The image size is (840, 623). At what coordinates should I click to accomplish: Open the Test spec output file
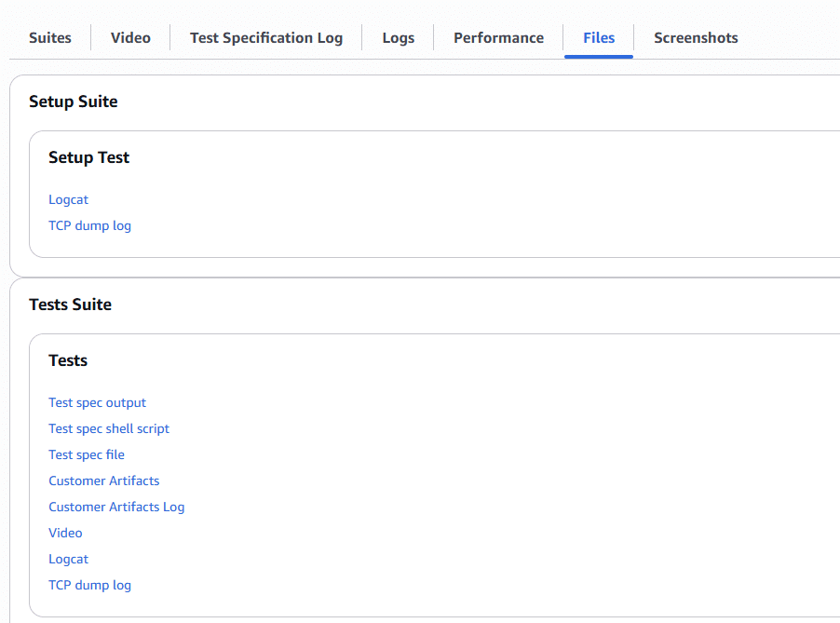[x=98, y=402]
